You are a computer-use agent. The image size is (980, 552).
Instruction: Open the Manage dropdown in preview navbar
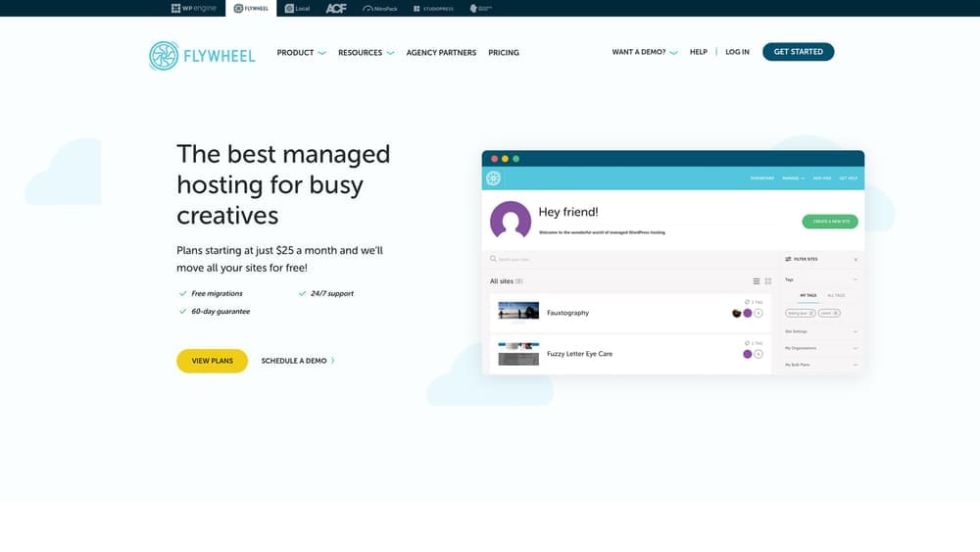pos(793,178)
